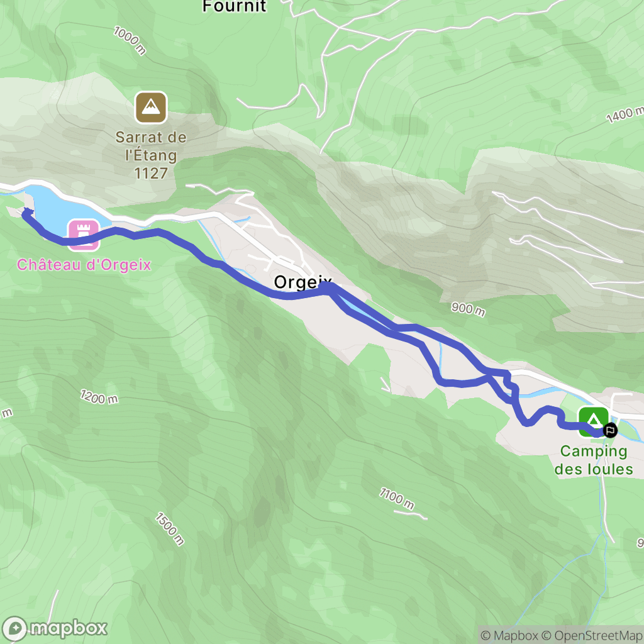Viewport: 644px width, 644px height.
Task: Click the 1400 m contour label
Action: (626, 114)
